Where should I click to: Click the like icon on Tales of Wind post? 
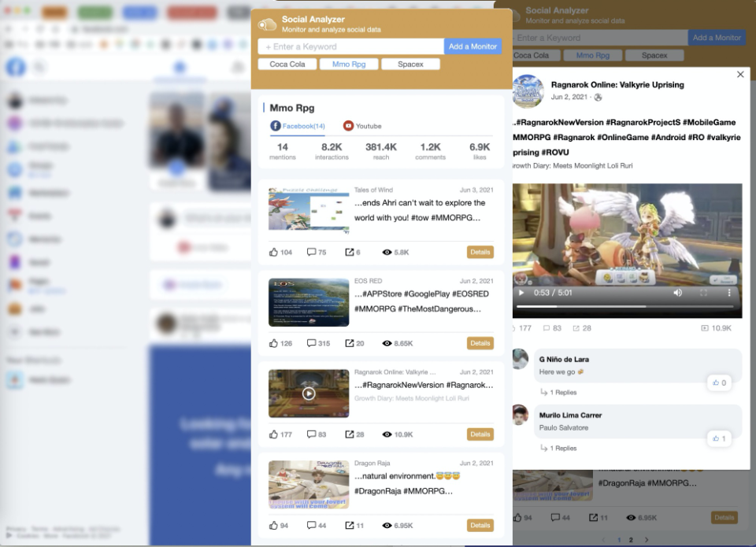point(273,252)
